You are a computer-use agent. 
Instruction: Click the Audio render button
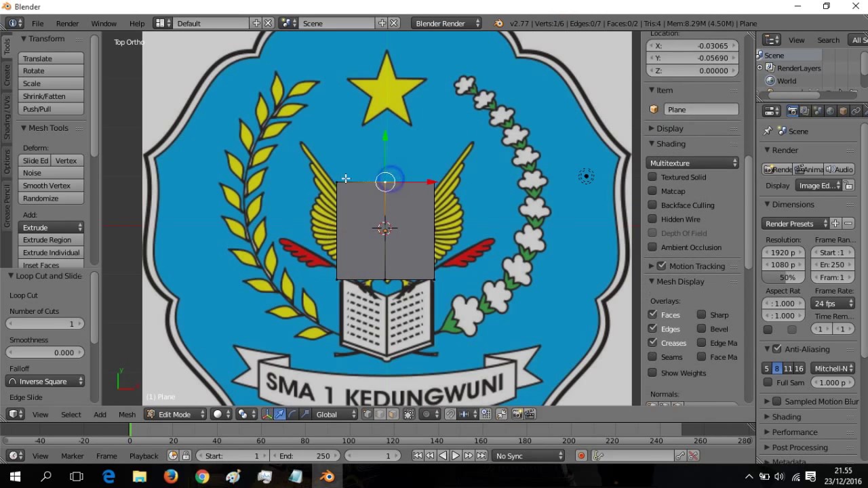[x=840, y=169]
